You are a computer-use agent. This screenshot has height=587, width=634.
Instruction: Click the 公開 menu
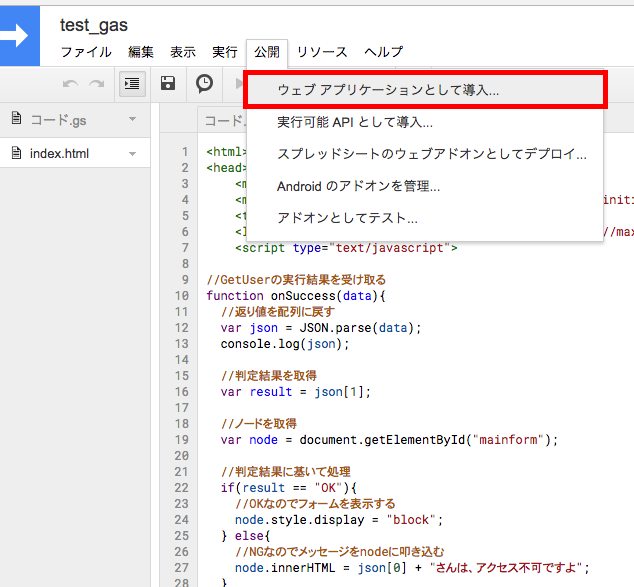[267, 52]
